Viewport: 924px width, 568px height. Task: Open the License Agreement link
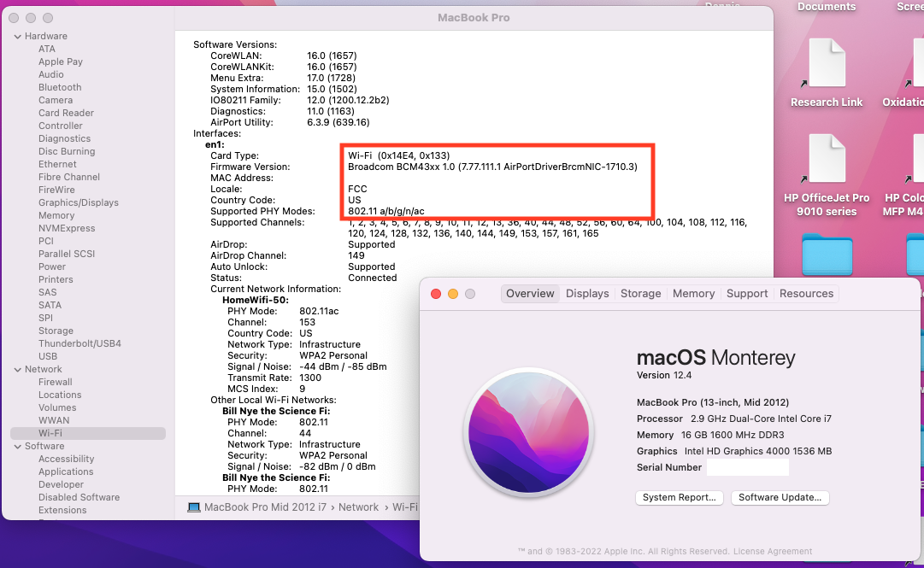[x=773, y=552]
